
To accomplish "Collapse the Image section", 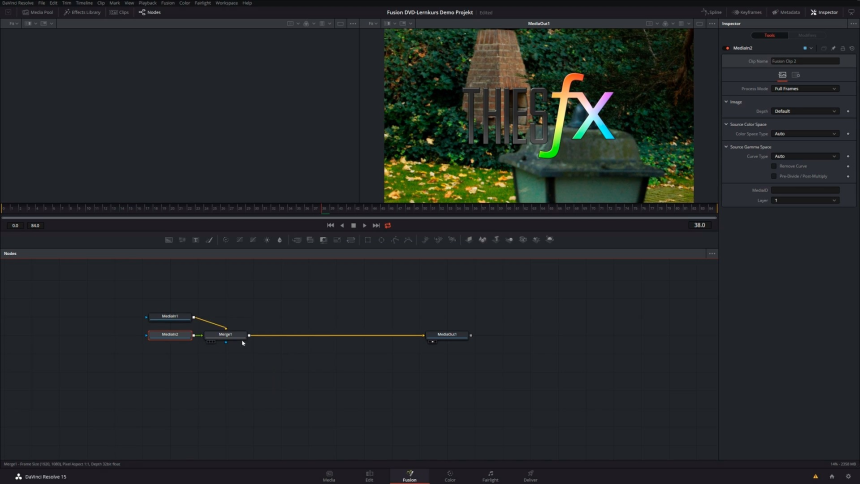I will pos(726,102).
